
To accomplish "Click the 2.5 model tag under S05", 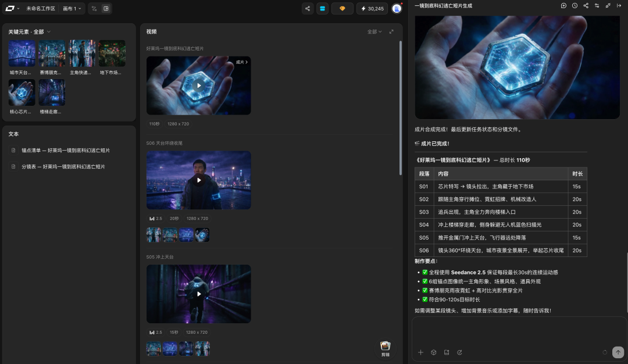I will [156, 333].
